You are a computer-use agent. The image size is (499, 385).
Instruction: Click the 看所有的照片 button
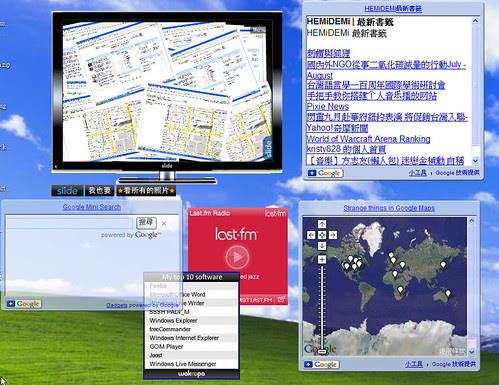coord(146,191)
